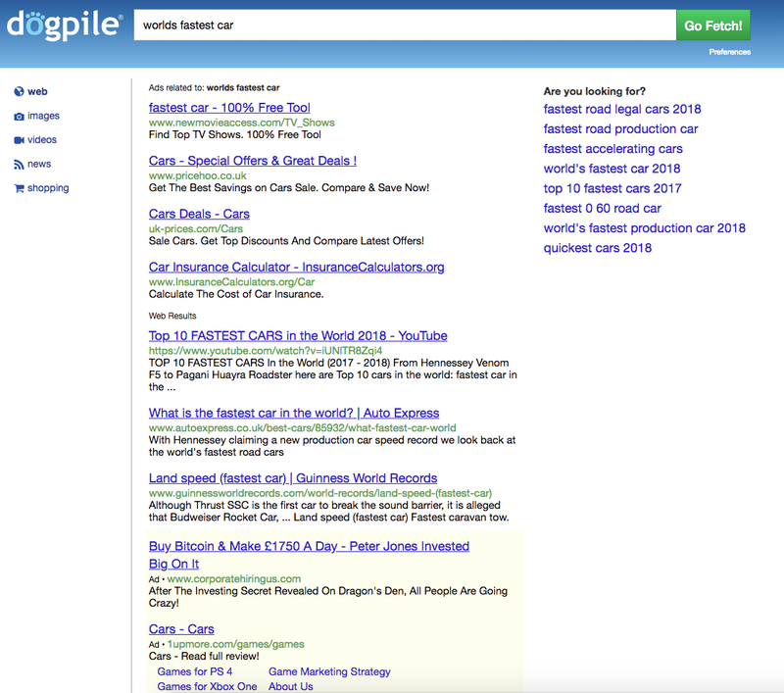The image size is (784, 693).
Task: Click the search box containing 'worlds fastest car'
Action: point(405,25)
